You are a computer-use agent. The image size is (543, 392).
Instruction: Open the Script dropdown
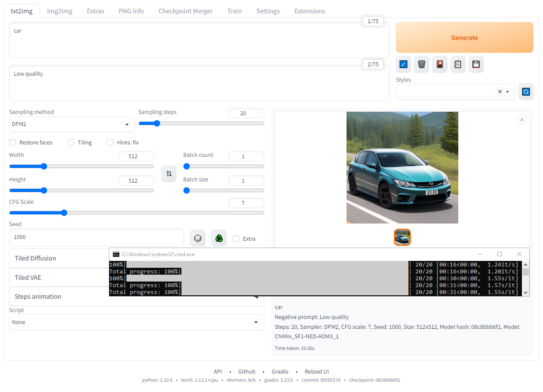coord(136,322)
